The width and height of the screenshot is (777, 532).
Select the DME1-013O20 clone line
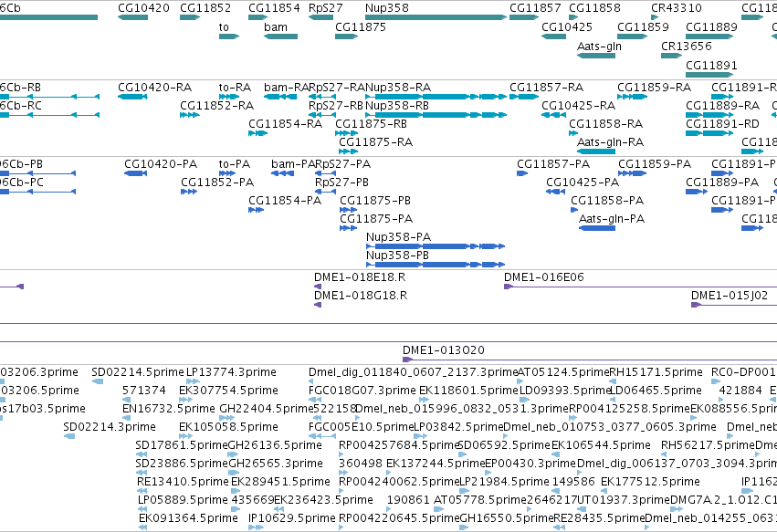click(x=590, y=360)
